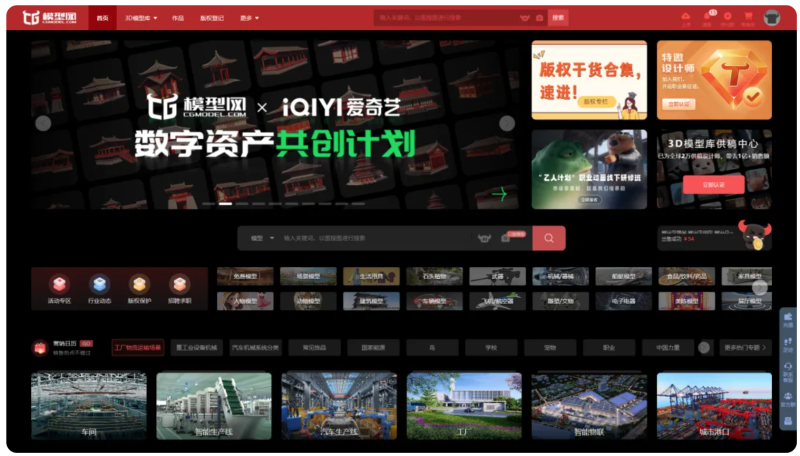The height and width of the screenshot is (456, 800).
Task: Click the 营销日历 calendar icon
Action: click(40, 348)
